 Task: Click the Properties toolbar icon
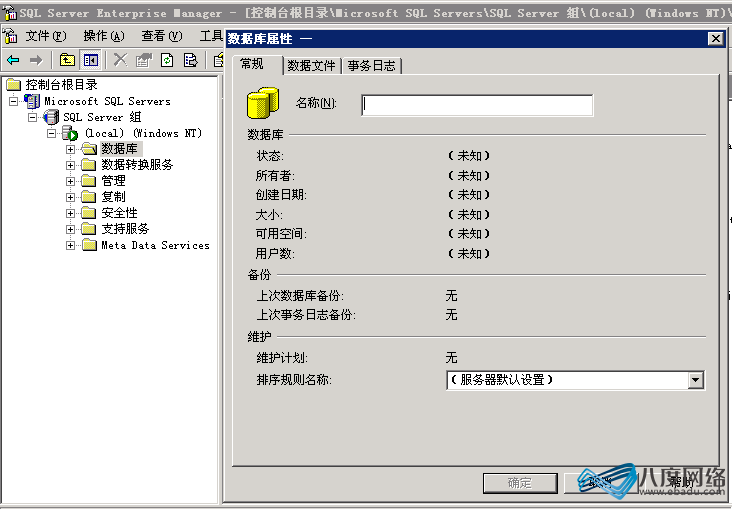(144, 60)
